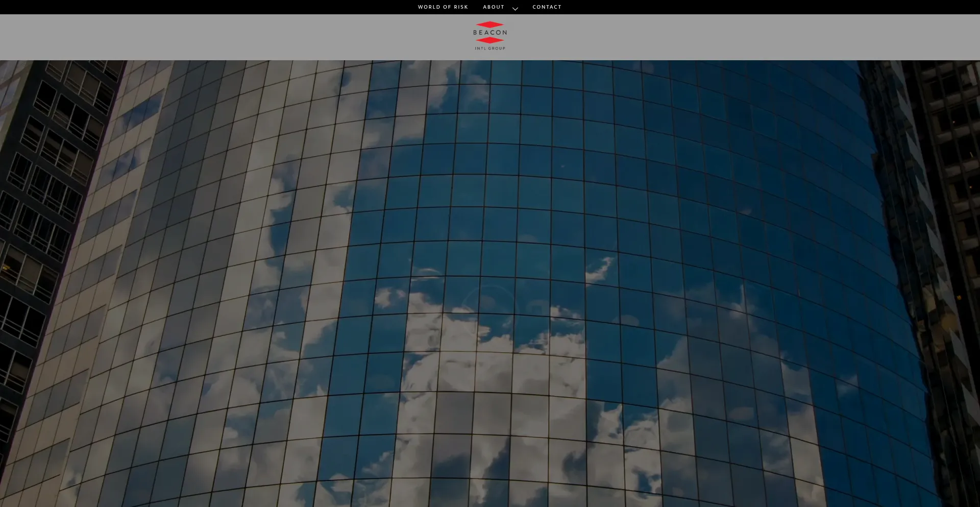
Task: Click the word RISK in navigation
Action: [x=461, y=7]
